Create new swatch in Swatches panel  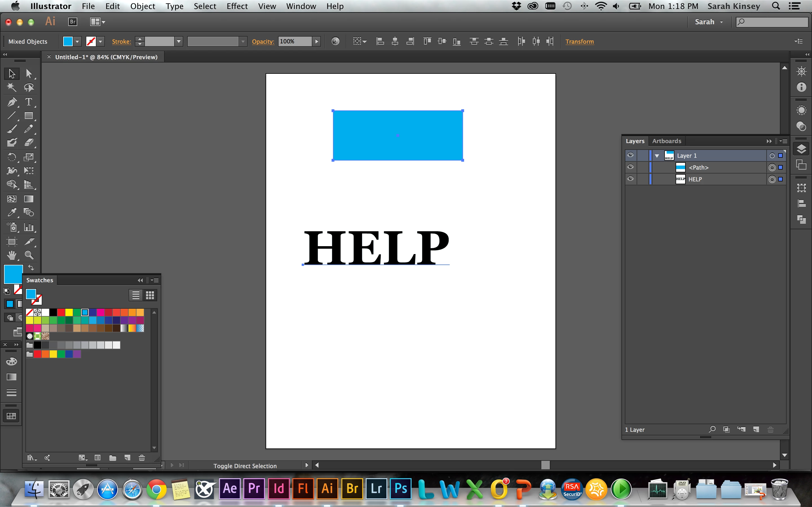tap(127, 458)
